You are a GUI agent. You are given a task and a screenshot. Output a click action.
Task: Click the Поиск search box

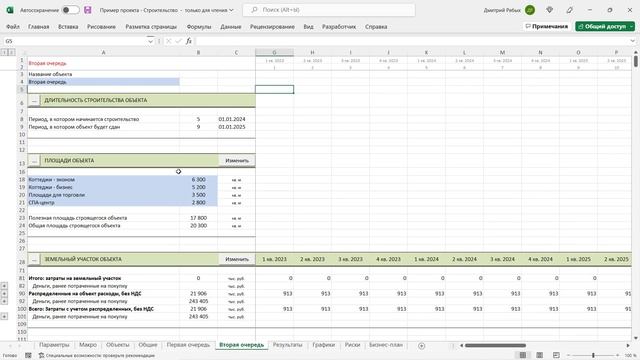[x=329, y=10]
